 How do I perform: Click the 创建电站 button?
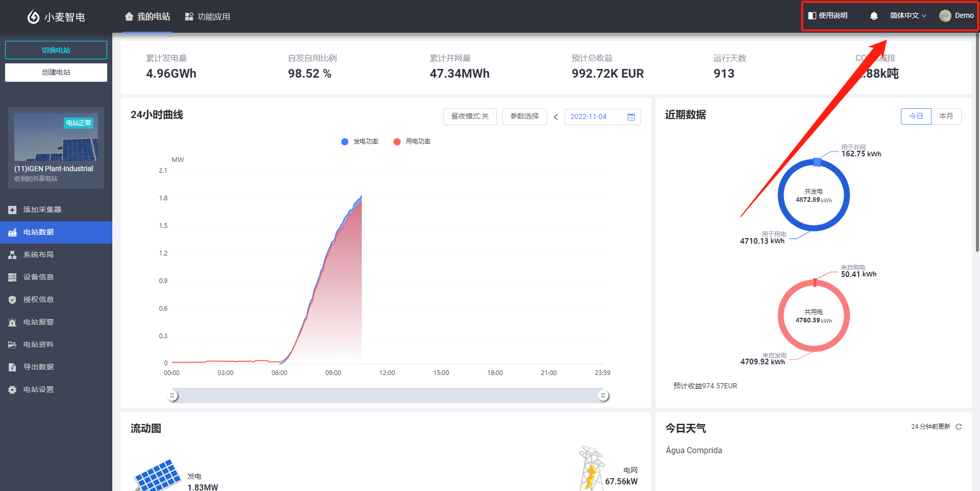point(56,73)
